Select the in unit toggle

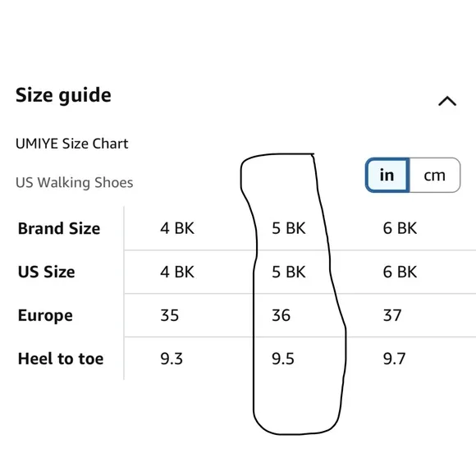coord(387,175)
